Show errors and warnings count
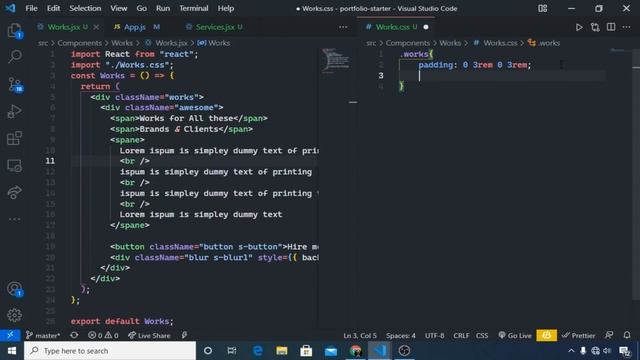The image size is (640, 360). pyautogui.click(x=103, y=335)
